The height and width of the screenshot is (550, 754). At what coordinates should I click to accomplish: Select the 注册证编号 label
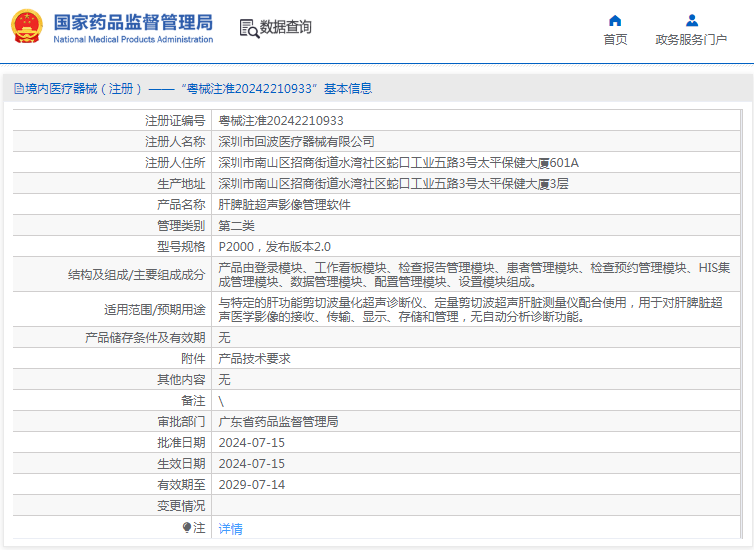[x=175, y=120]
